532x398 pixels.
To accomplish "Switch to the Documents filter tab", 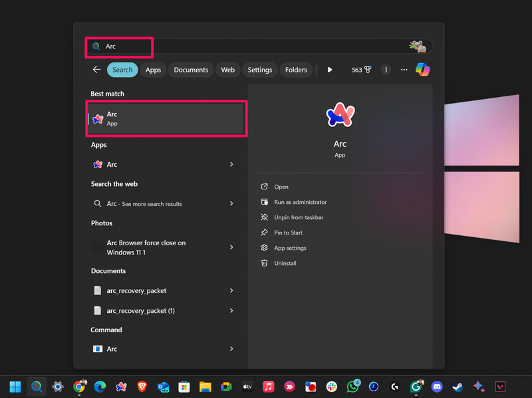I will click(191, 70).
